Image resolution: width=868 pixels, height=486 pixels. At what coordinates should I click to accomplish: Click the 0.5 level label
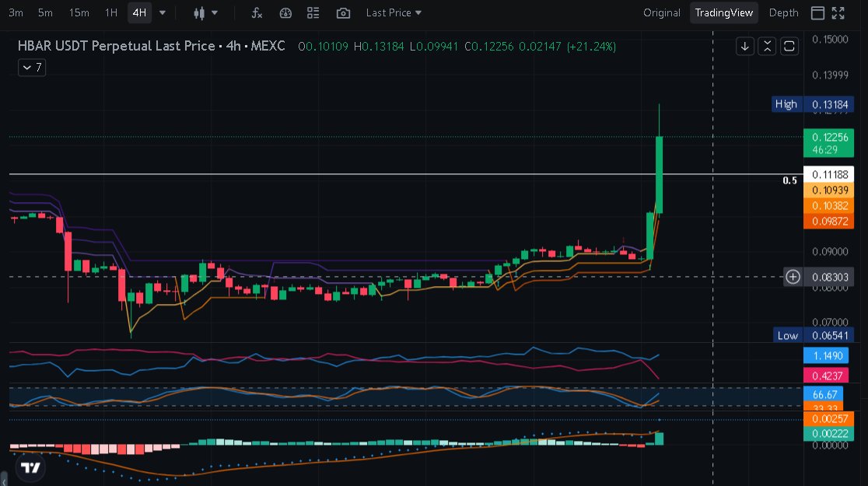click(790, 180)
